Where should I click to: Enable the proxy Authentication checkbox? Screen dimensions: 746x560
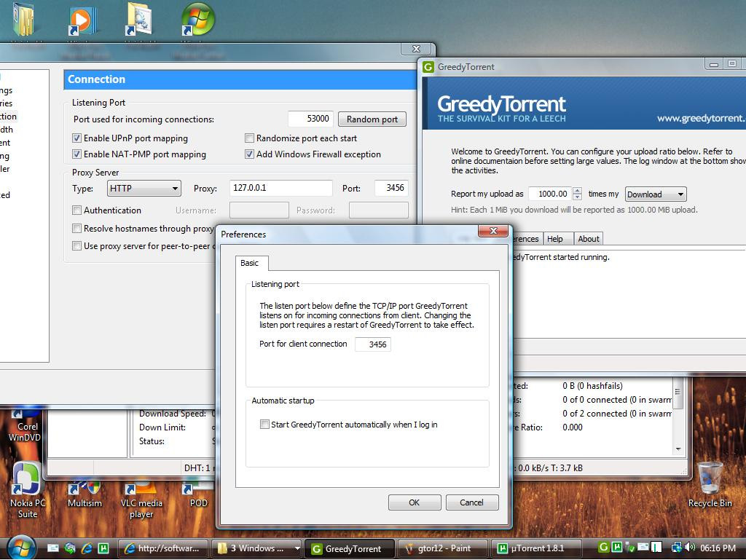point(76,210)
